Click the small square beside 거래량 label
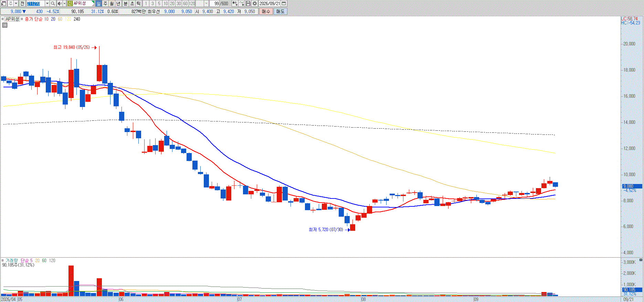This screenshot has height=302, width=644. (x=2, y=260)
